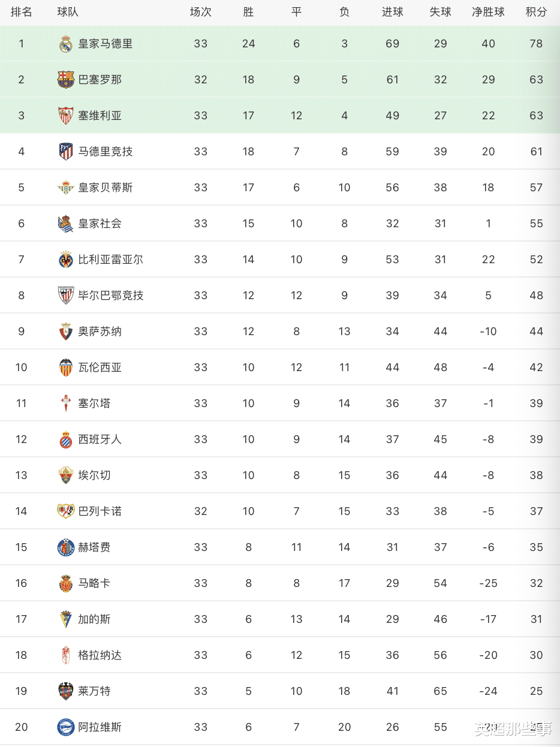Open team 皇家社会

click(x=100, y=224)
